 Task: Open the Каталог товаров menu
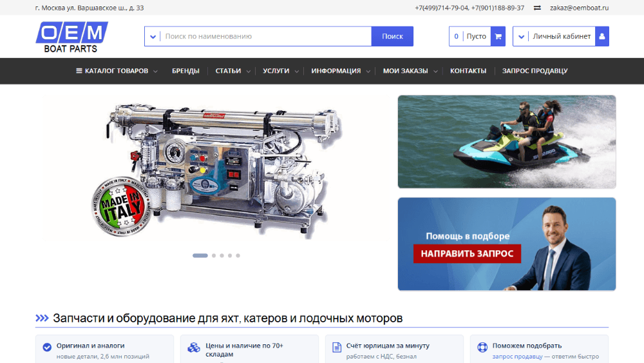coord(116,71)
